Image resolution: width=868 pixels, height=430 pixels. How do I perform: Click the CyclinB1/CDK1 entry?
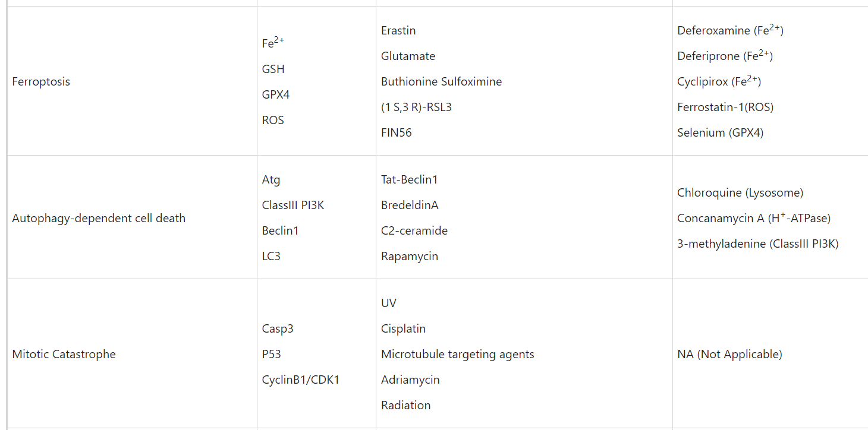[300, 380]
